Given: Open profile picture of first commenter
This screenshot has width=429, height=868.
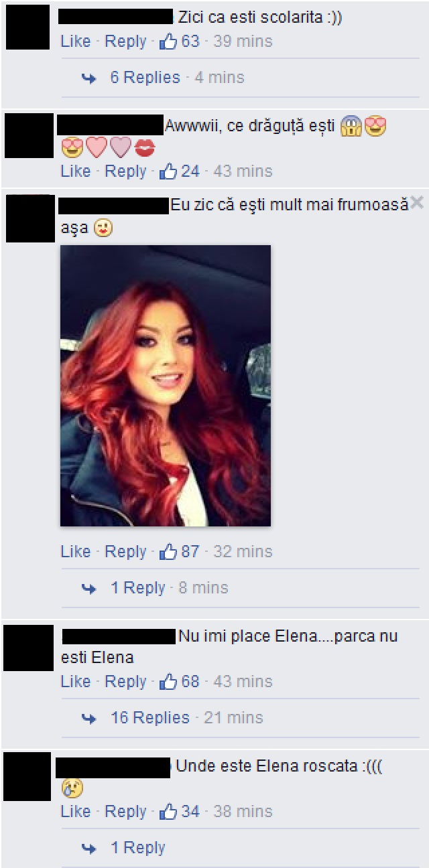Looking at the screenshot, I should click(27, 27).
